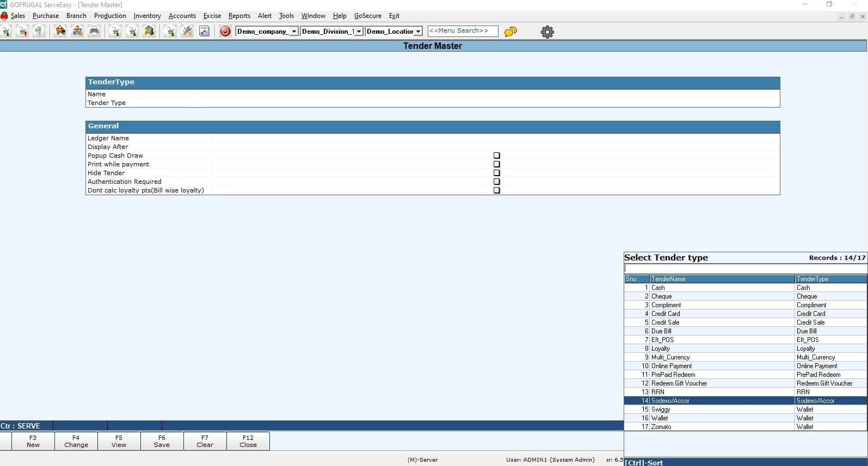Click the cart icon with red marker

tap(22, 32)
